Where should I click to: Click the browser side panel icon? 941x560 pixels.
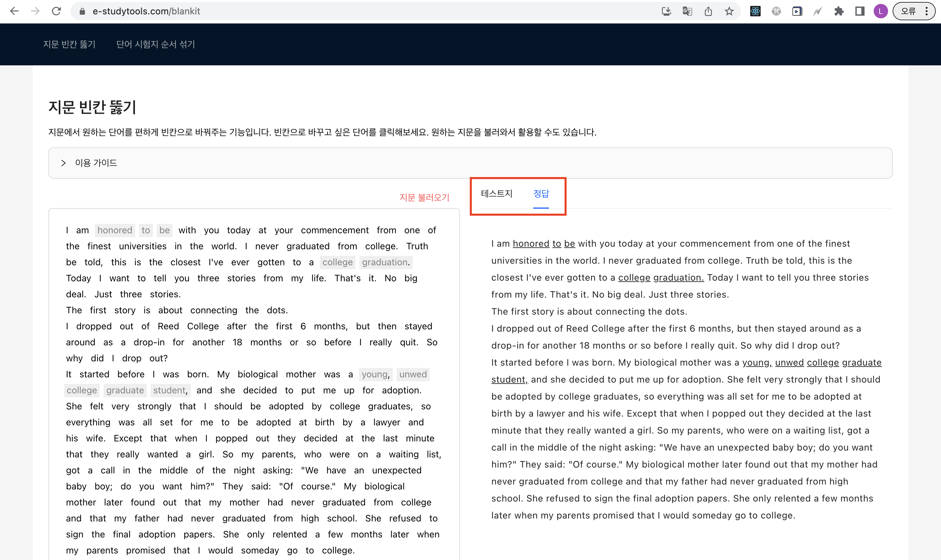[x=860, y=11]
